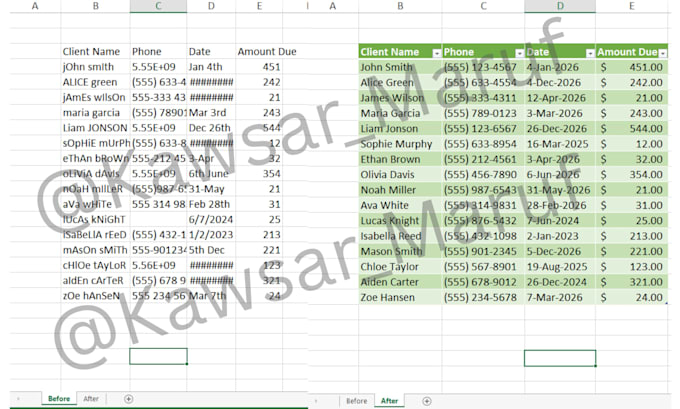Open the Date column filter dropdown
The height and width of the screenshot is (409, 680).
[590, 53]
